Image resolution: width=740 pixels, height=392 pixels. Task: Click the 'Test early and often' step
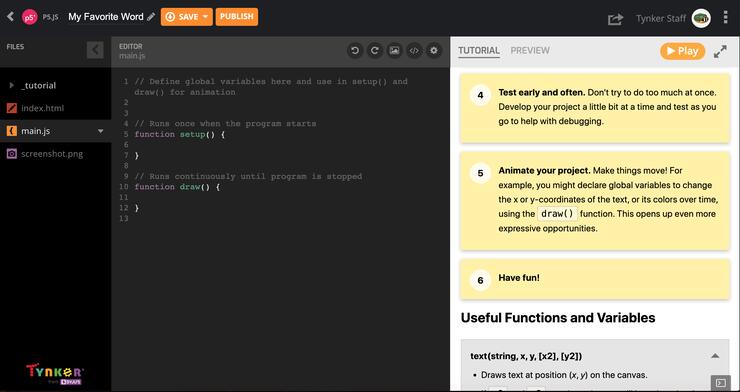(x=595, y=108)
